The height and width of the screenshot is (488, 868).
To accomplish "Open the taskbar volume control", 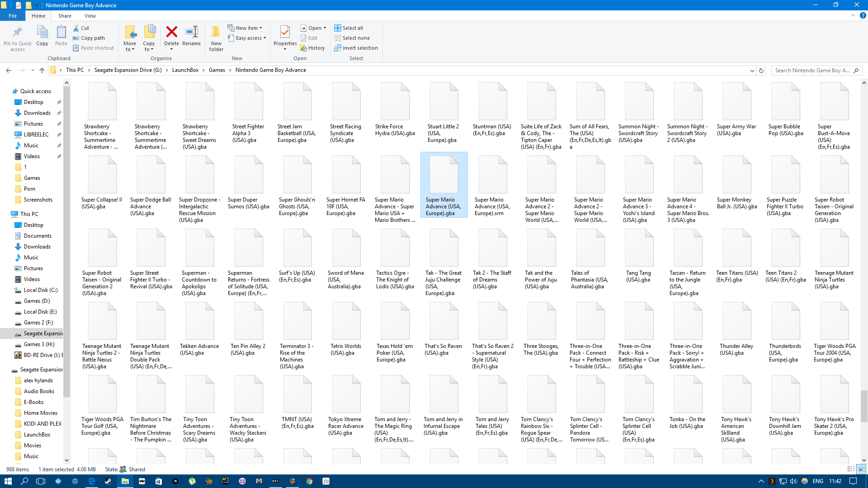I will coord(793,481).
